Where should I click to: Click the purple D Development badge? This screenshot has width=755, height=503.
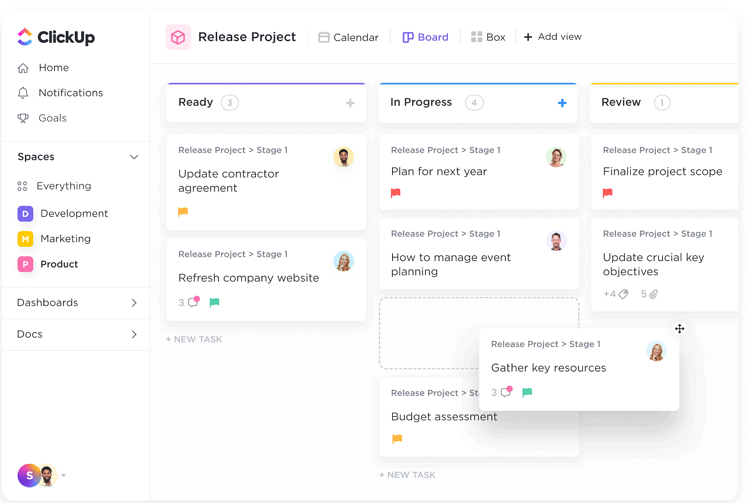(x=25, y=214)
